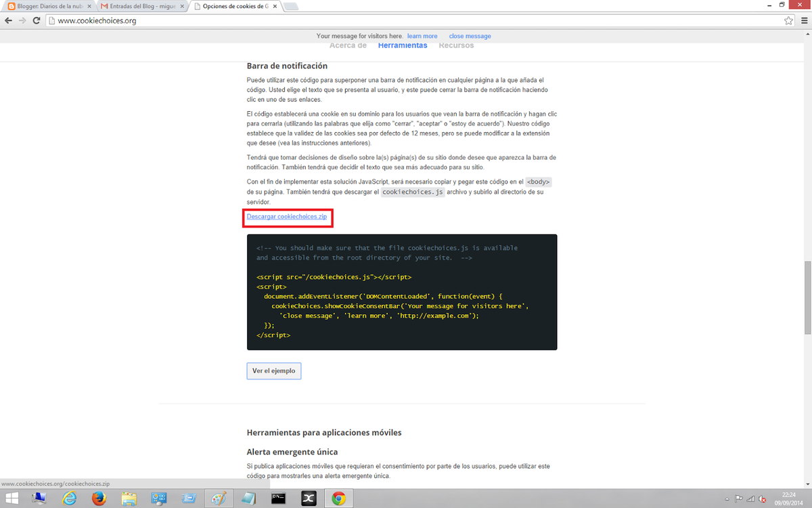Click the 'learn more' link in cookie bar
Image resolution: width=812 pixels, height=508 pixels.
(422, 36)
